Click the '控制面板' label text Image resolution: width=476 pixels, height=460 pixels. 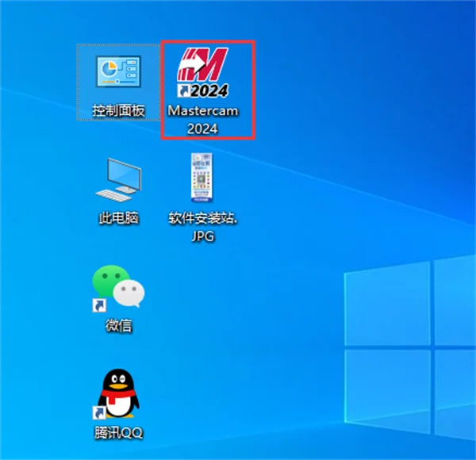tap(118, 110)
